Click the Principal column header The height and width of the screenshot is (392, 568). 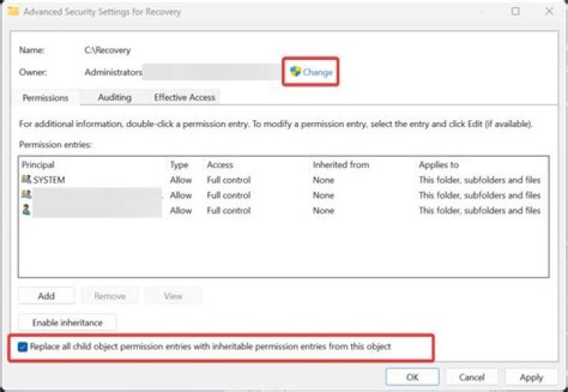(x=38, y=165)
